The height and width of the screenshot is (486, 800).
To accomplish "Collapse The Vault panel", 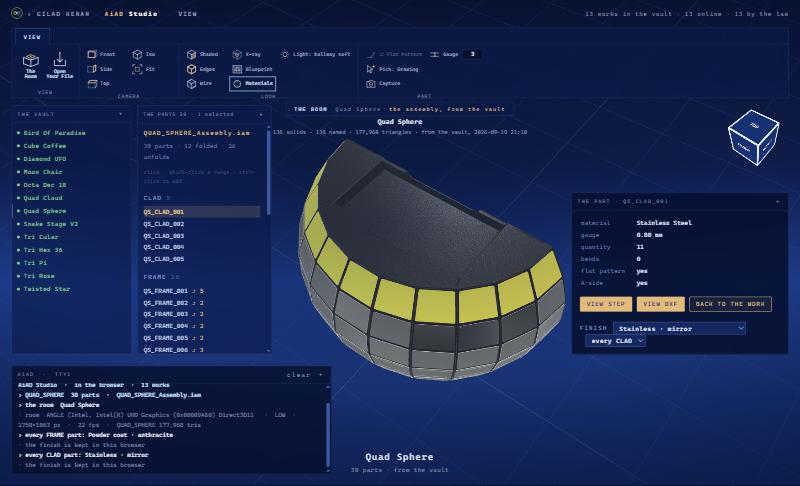I will pos(120,114).
